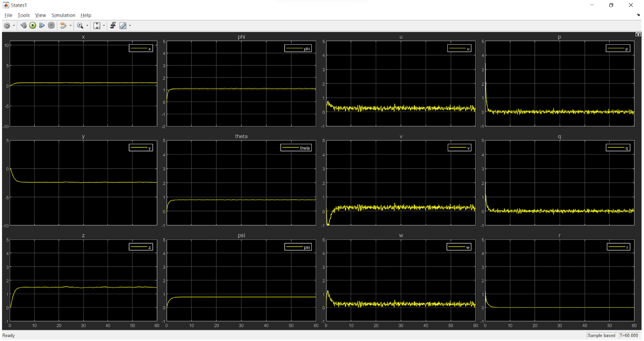644x341 pixels.
Task: Select the plot title 'psi'
Action: tap(241, 235)
